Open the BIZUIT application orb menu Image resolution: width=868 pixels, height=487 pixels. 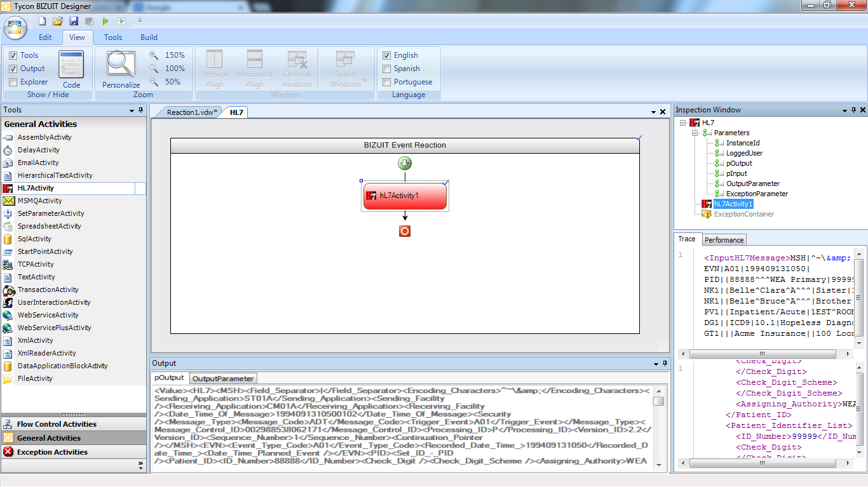click(15, 29)
